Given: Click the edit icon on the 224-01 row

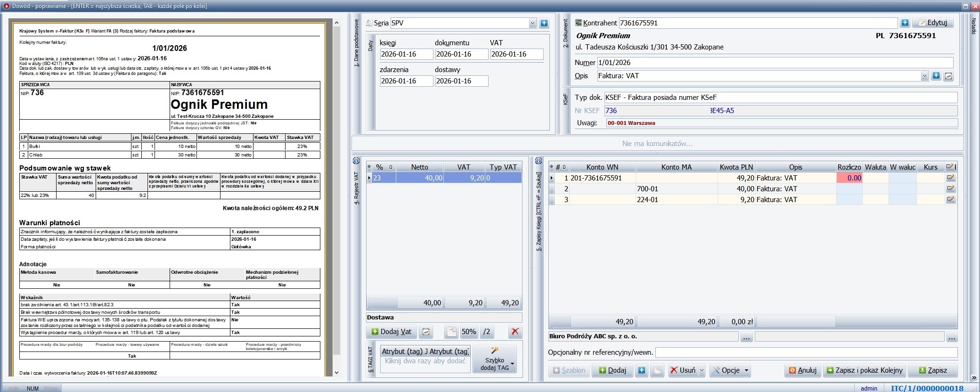Looking at the screenshot, I should tap(950, 200).
